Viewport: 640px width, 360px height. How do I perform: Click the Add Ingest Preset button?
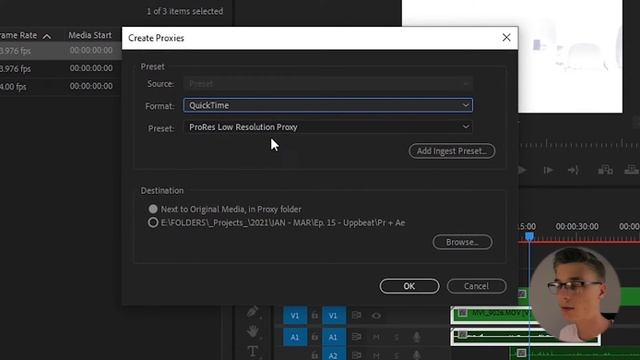coord(451,151)
